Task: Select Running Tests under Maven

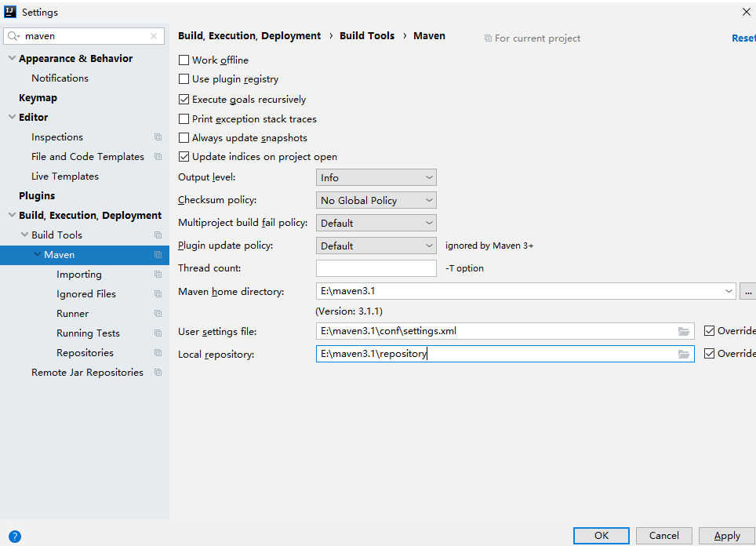Action: tap(88, 333)
